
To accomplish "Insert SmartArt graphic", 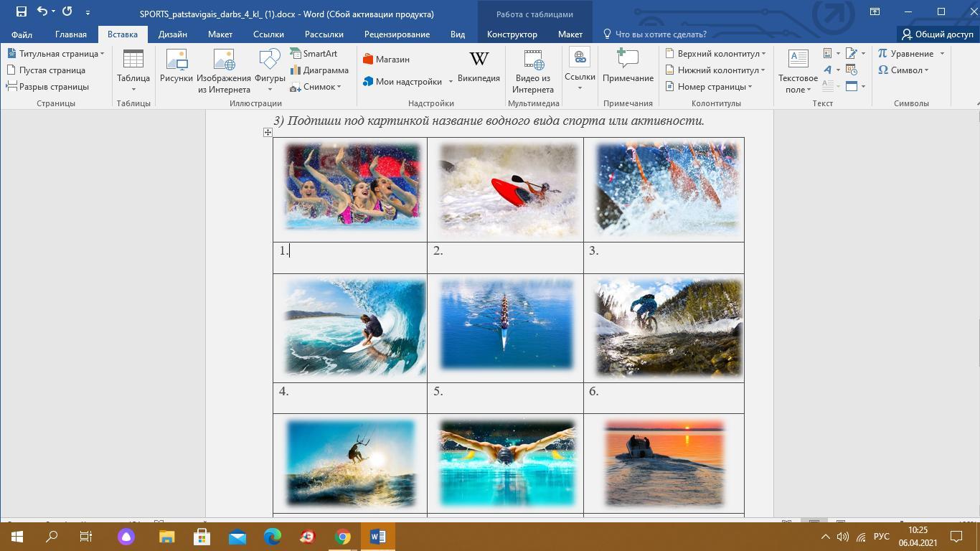I will (314, 54).
